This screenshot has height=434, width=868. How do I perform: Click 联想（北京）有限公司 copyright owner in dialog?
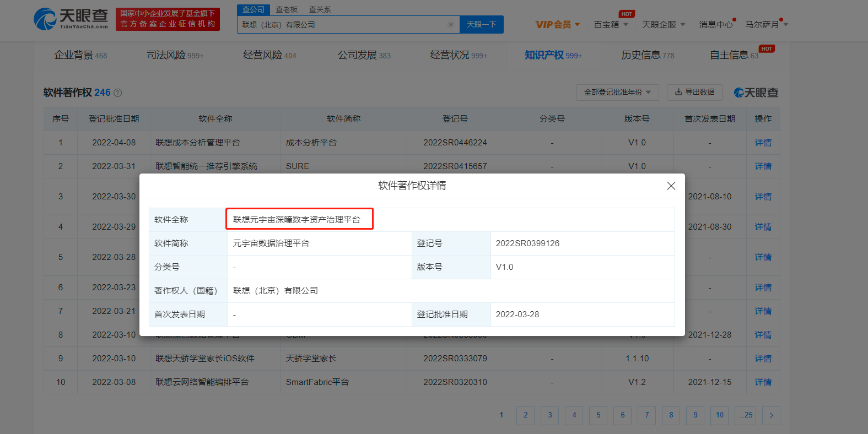(276, 291)
